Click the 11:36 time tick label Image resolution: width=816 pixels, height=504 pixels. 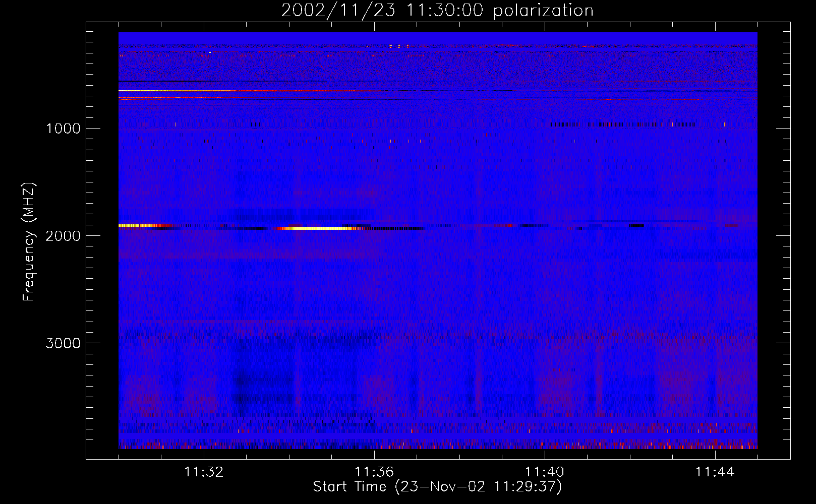click(374, 472)
